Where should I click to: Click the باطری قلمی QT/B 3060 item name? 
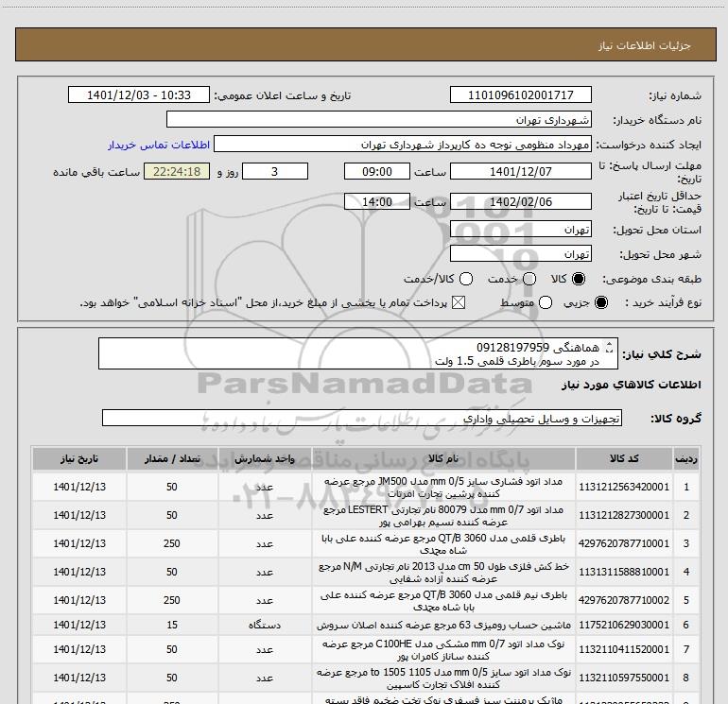(x=443, y=544)
